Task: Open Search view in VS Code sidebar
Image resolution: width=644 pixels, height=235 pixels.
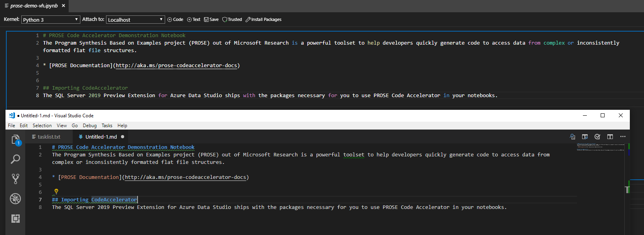Action: [x=15, y=159]
